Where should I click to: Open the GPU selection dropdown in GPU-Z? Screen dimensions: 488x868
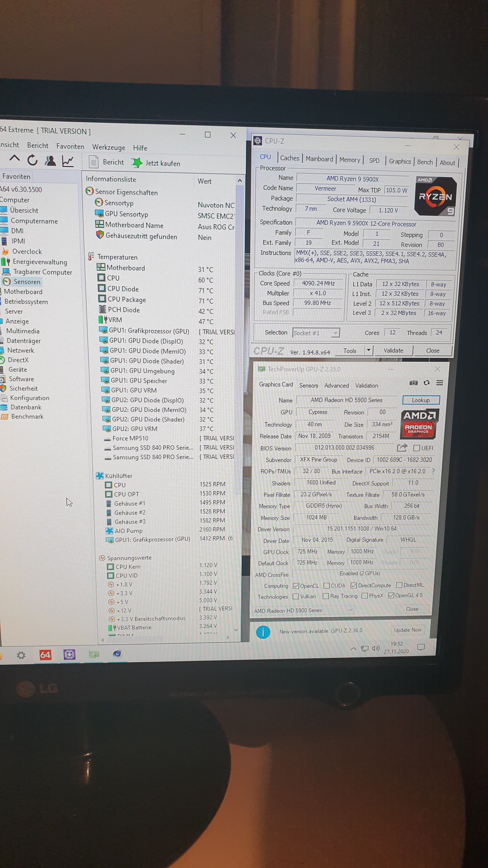303,610
